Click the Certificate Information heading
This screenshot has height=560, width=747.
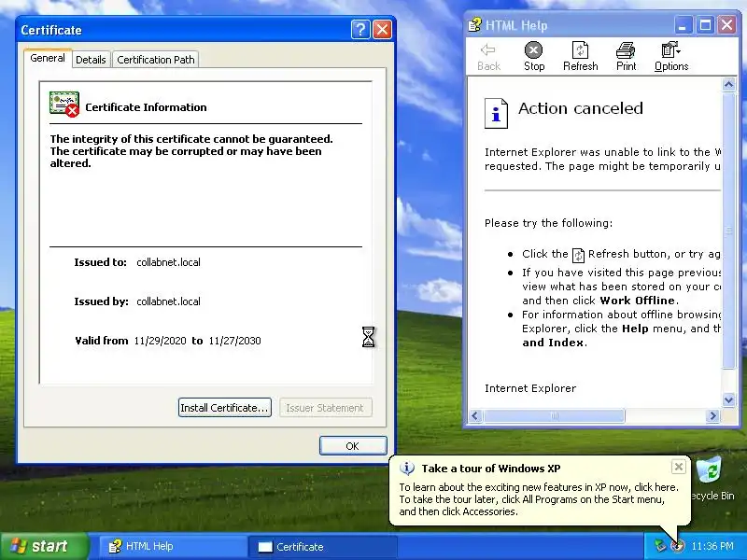(146, 107)
